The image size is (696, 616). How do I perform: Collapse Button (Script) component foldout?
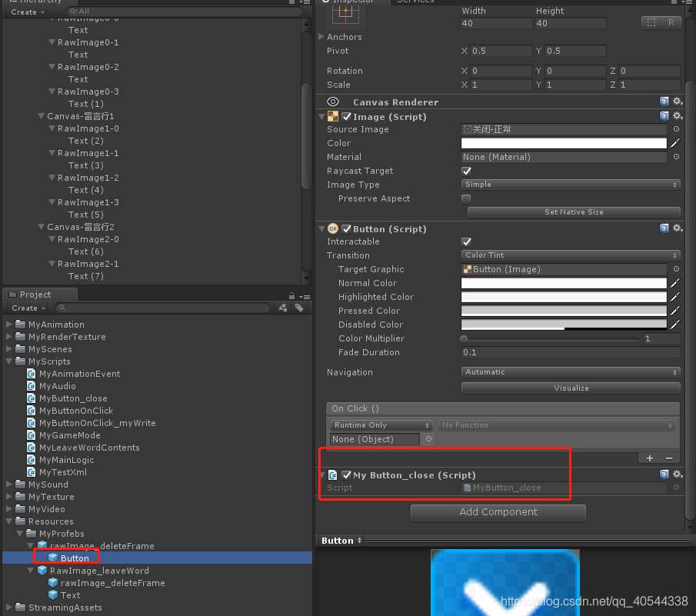[321, 229]
